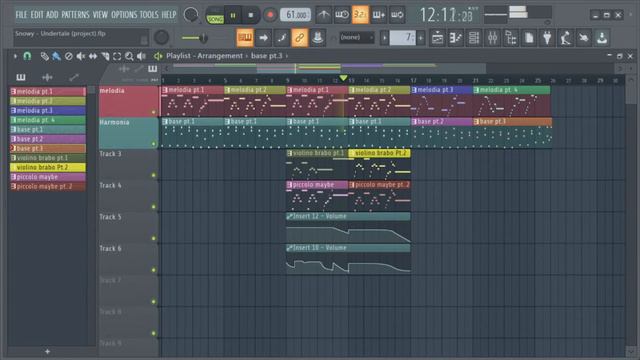Mute the melodia track
The image size is (640, 360).
pos(154,112)
